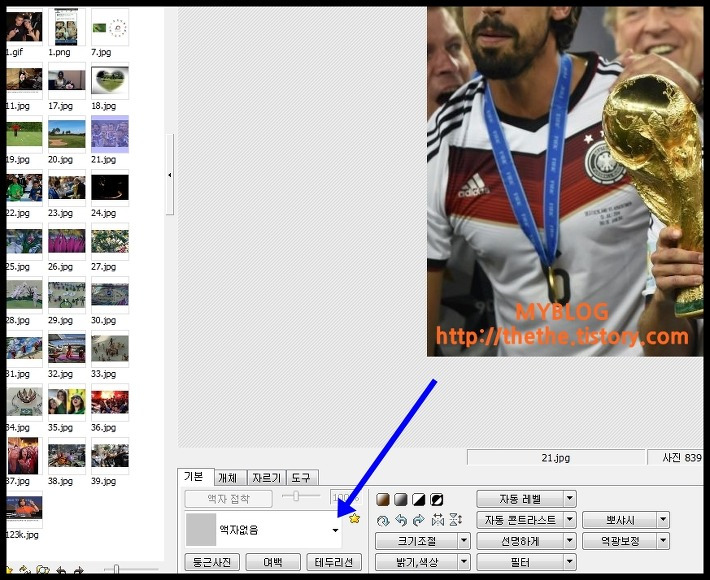Flip the photo vertically

(x=456, y=520)
